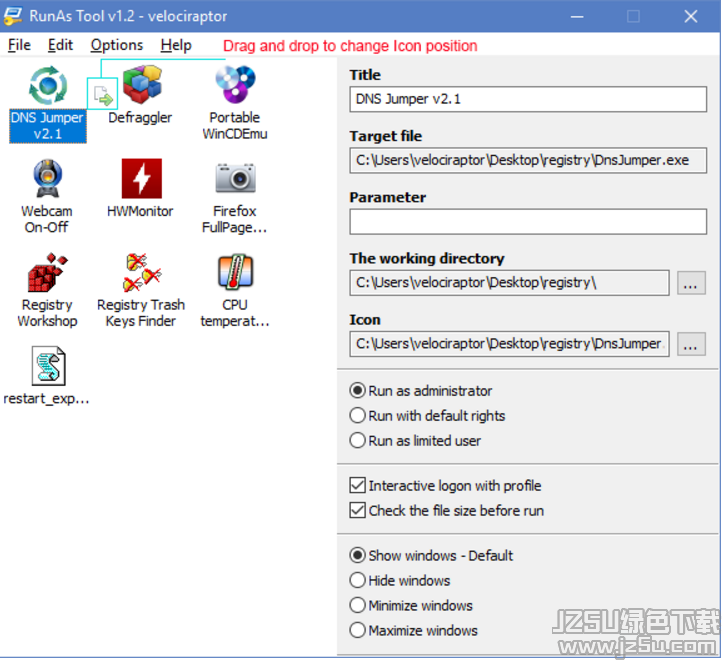This screenshot has width=722, height=660.
Task: Minimize the RunAs Tool window
Action: pos(577,17)
